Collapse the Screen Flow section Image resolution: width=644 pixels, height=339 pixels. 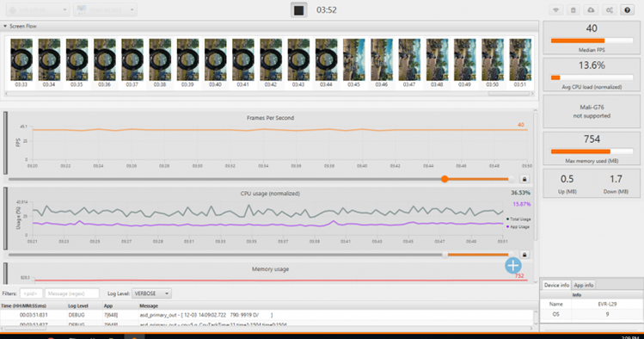5,26
